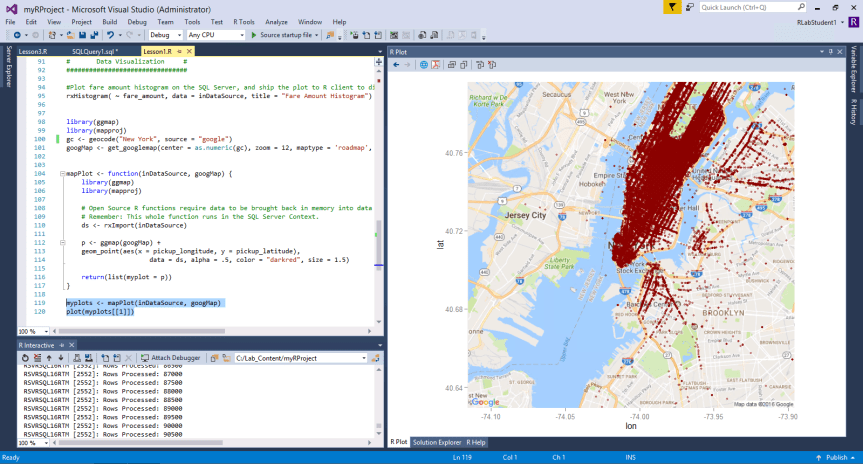
Task: Click the editor split window handle
Action: tap(379, 62)
